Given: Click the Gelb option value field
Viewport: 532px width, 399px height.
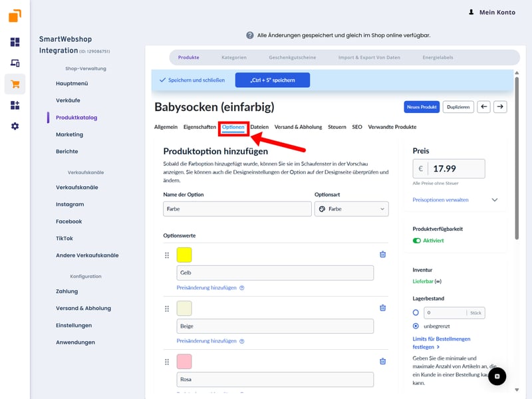Looking at the screenshot, I should pyautogui.click(x=275, y=273).
